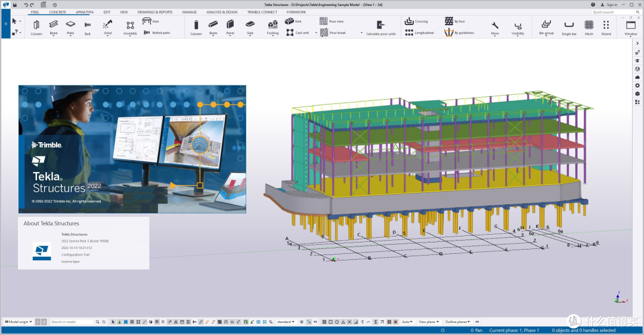This screenshot has width=644, height=335.
Task: Open the Outline planes dropdown
Action: point(457,322)
